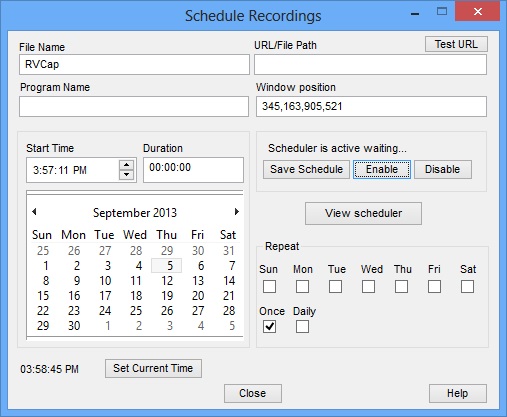Viewport: 507px width, 417px height.
Task: Maximize the Schedule Recordings window
Action: click(442, 12)
